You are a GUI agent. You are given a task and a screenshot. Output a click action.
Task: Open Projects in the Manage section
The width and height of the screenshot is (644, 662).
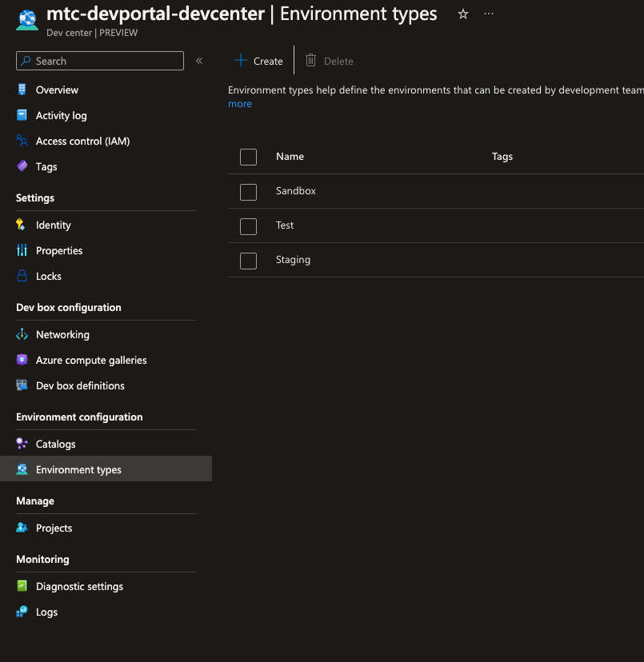(54, 528)
